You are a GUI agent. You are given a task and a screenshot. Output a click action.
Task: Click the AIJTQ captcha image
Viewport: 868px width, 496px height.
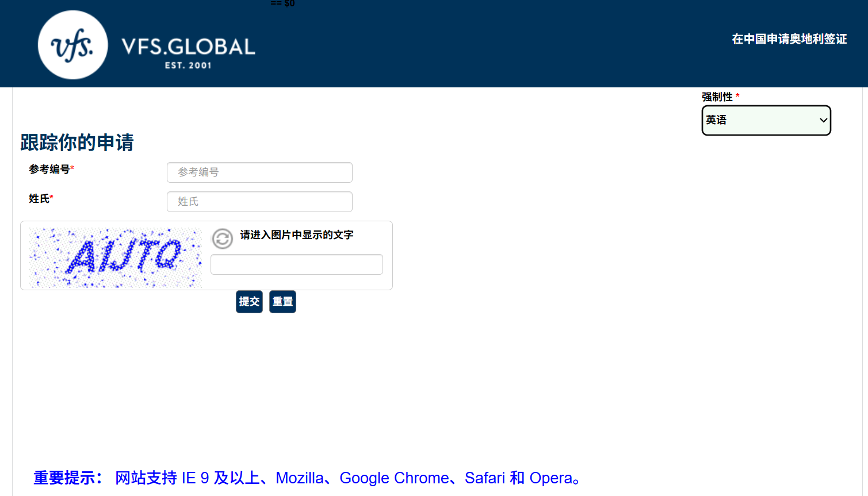pos(116,257)
